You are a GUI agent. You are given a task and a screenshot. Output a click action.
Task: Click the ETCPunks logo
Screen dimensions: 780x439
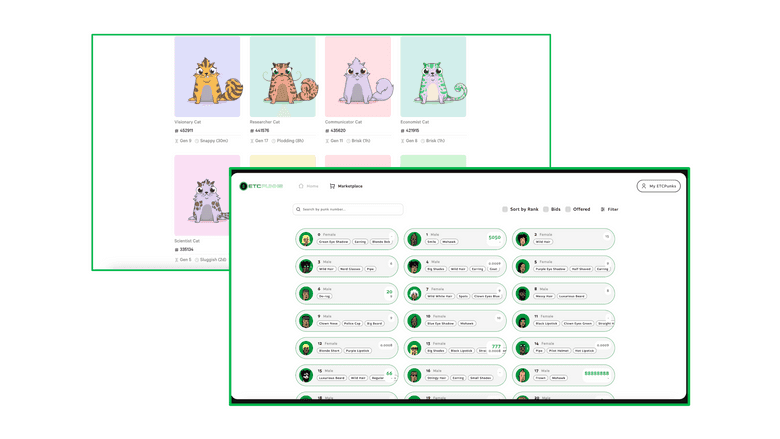(261, 186)
